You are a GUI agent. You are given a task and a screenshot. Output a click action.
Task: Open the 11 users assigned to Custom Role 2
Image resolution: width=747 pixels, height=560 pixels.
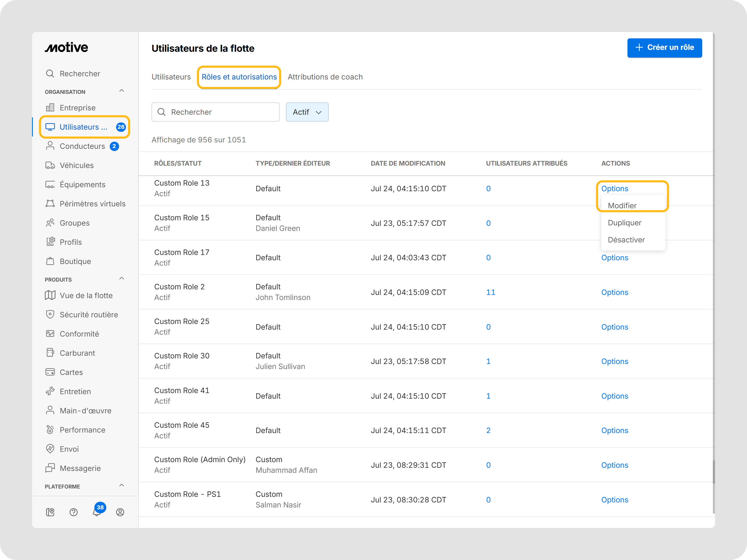point(491,292)
